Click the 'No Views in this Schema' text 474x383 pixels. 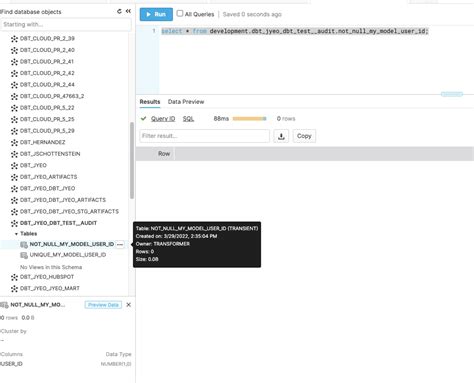tap(51, 267)
